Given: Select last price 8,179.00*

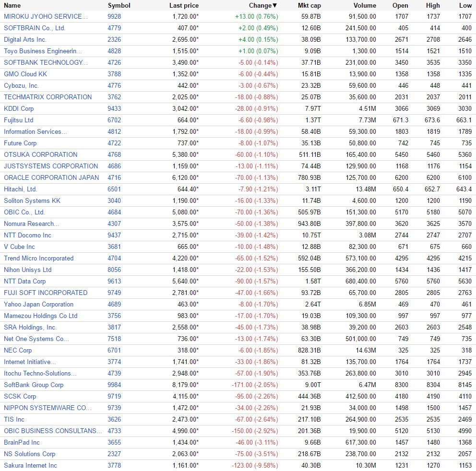Looking at the screenshot, I should [186, 386].
